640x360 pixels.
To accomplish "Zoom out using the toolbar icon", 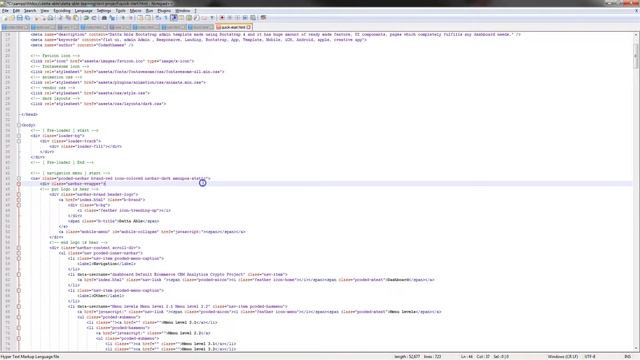I will tap(131, 18).
